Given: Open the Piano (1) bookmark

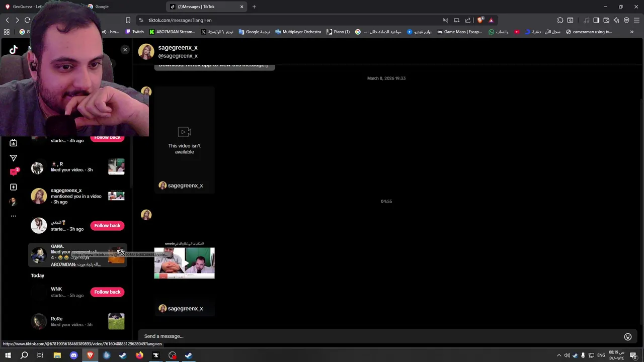Looking at the screenshot, I should coord(338,32).
